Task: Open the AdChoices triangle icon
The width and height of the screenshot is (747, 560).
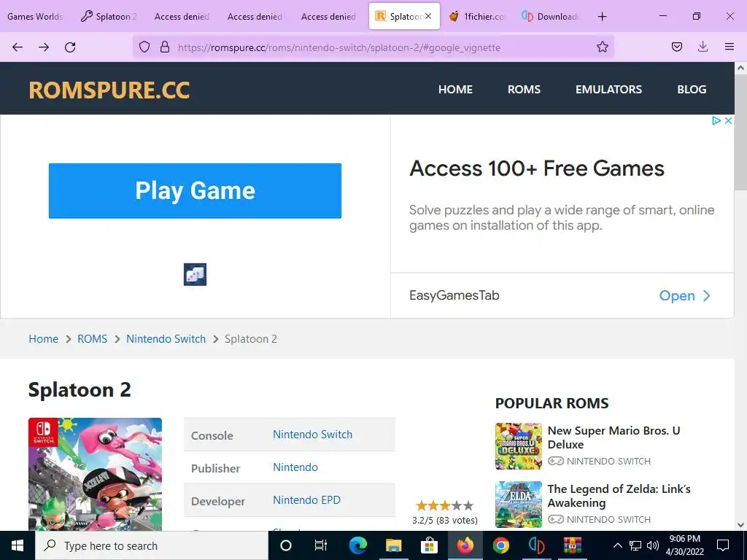Action: 716,120
